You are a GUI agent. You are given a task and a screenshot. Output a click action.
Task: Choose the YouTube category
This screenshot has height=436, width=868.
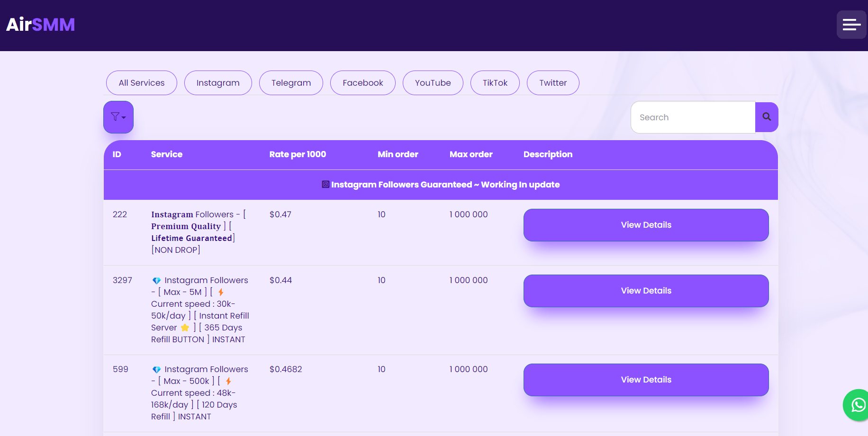tap(433, 83)
